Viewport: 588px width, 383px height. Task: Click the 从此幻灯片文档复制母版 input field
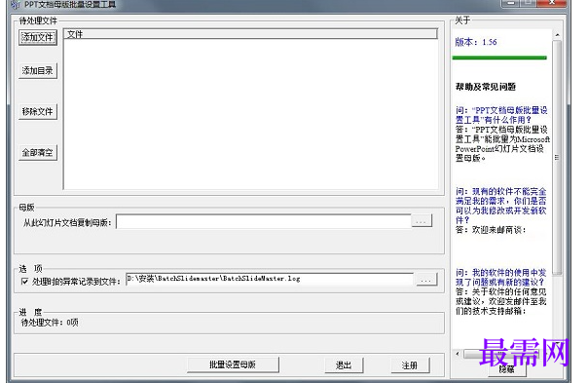pyautogui.click(x=264, y=221)
